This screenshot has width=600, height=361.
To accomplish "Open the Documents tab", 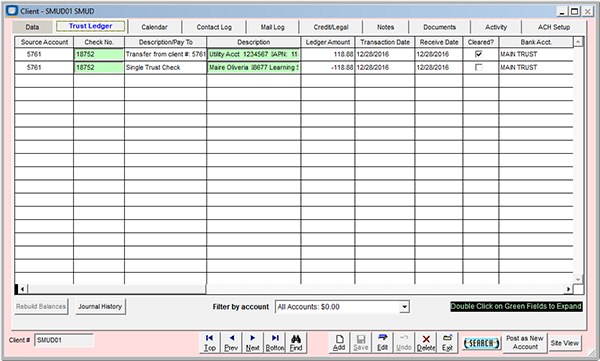I will click(x=439, y=27).
